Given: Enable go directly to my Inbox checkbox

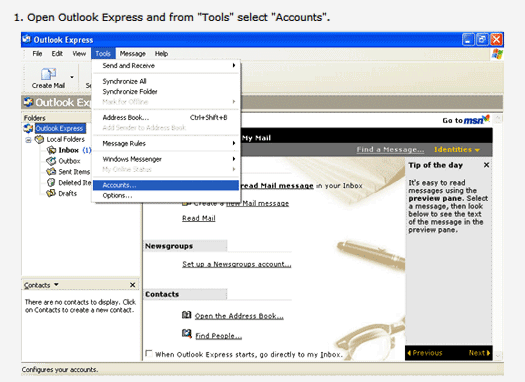Looking at the screenshot, I should point(149,354).
